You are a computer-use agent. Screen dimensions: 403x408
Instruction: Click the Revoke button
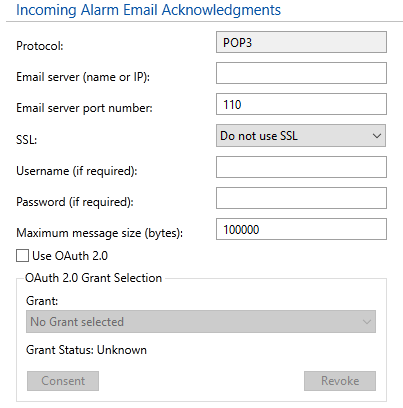click(x=340, y=381)
